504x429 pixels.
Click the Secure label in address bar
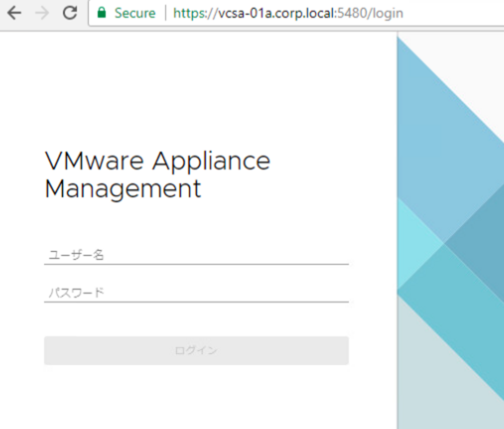(x=135, y=13)
